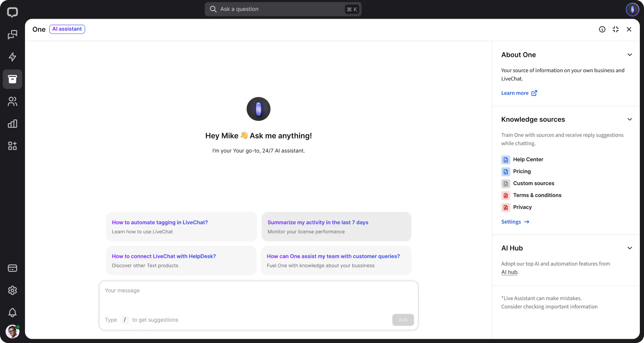
Task: Open LiveChat Settings gear
Action: click(x=12, y=291)
